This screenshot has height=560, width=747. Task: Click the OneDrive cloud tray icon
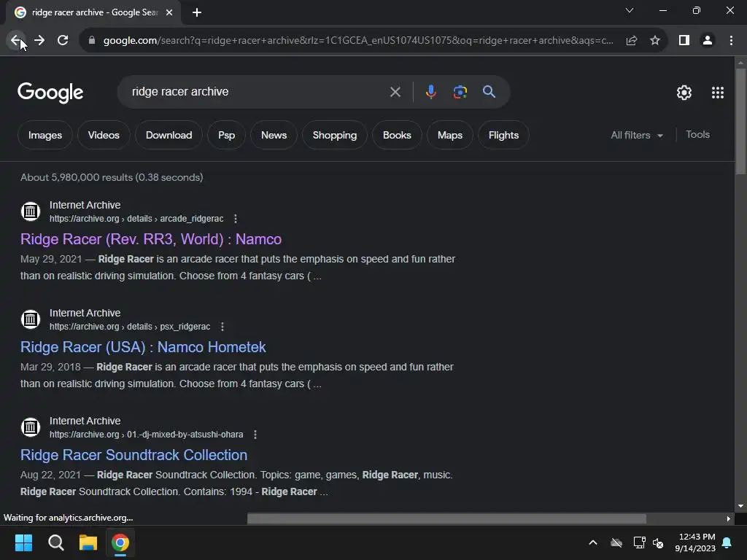[x=616, y=542]
